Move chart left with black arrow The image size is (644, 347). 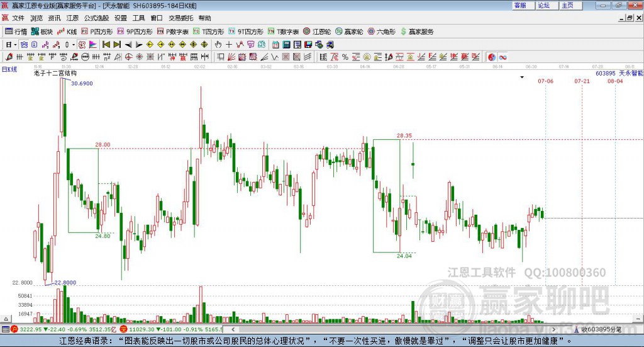point(128,45)
